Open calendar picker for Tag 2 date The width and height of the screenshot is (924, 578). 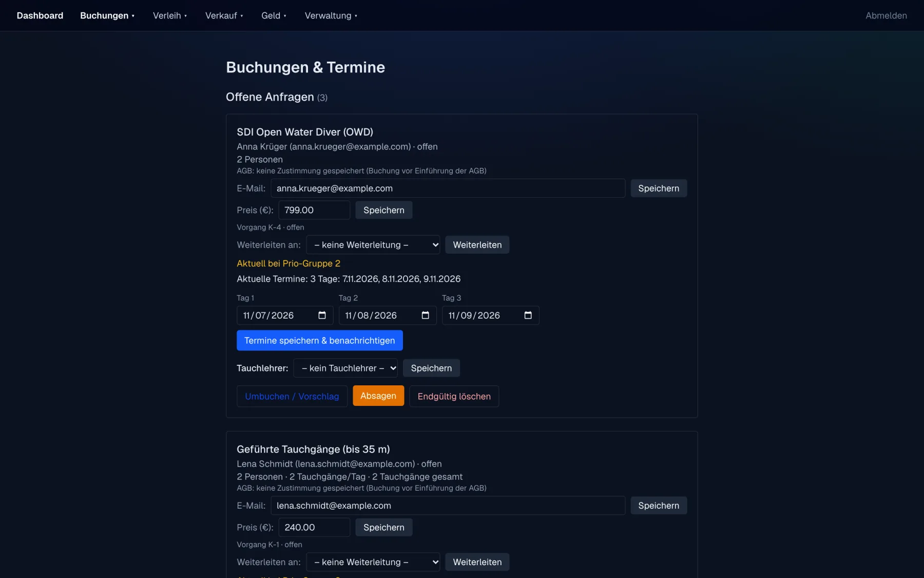click(x=425, y=315)
